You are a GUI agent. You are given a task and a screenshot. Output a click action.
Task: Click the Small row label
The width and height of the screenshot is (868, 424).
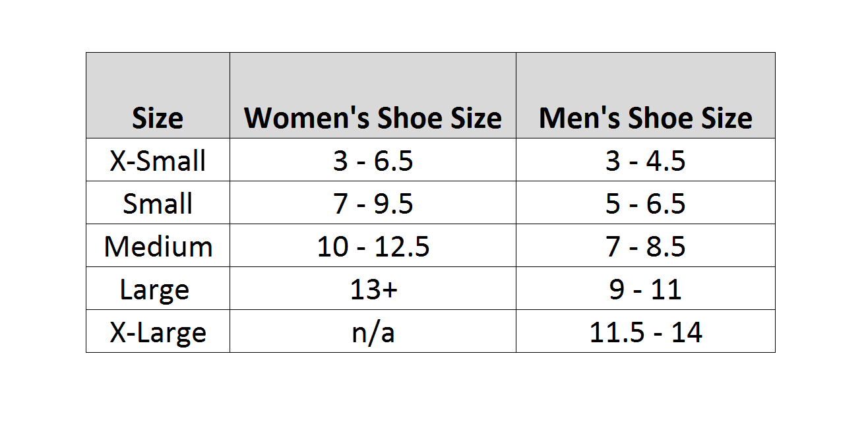[x=158, y=203]
